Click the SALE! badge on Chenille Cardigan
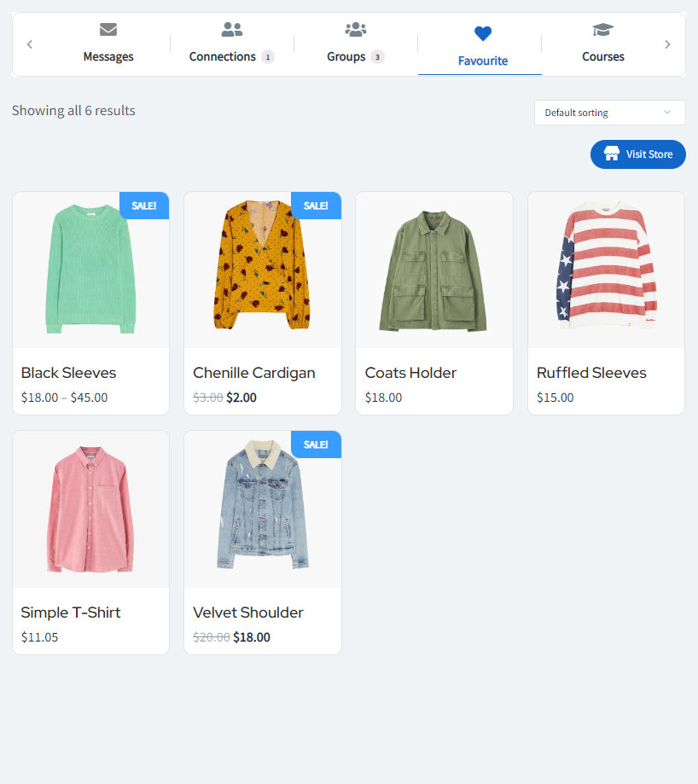 tap(316, 206)
